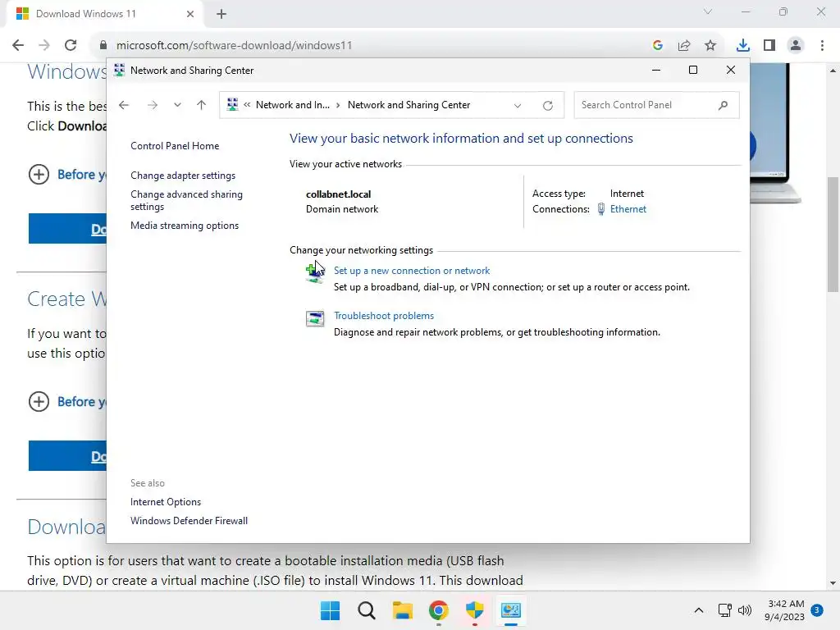Go up one level in Control Panel
The image size is (840, 630).
202,105
